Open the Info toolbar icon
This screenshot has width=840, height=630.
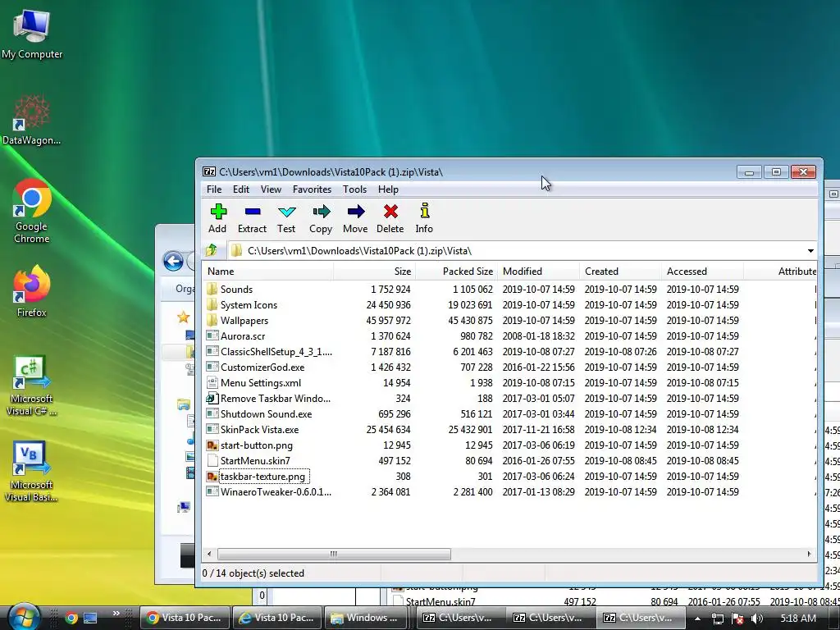point(424,211)
